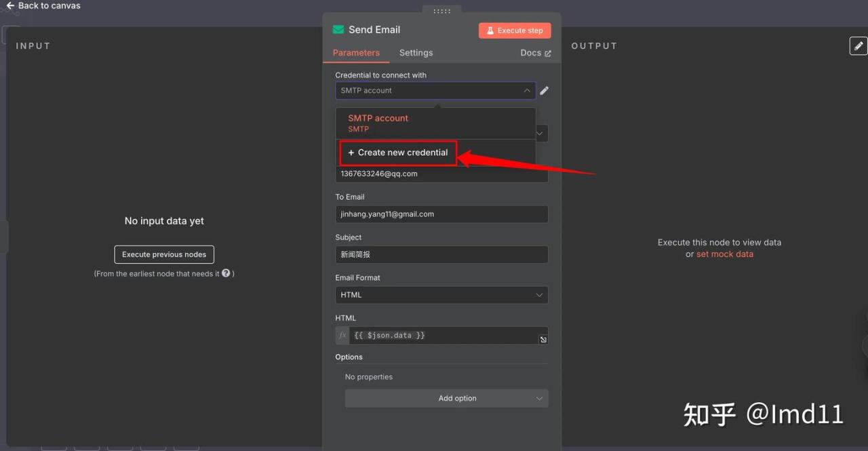Switch to the Parameters tab
This screenshot has width=868, height=451.
pyautogui.click(x=356, y=53)
